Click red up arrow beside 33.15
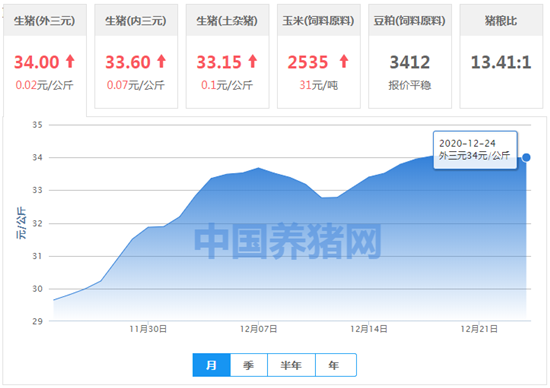Screen dimensions: 550x388 (x=253, y=61)
